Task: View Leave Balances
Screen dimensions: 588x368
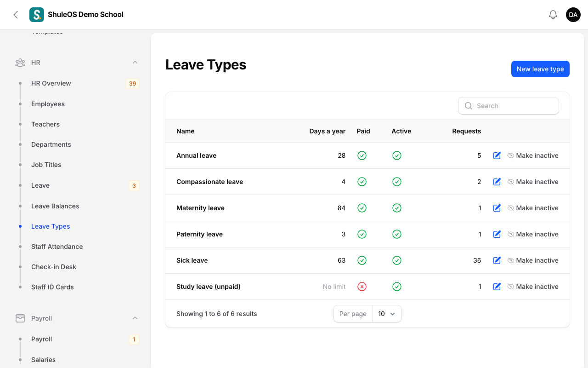Action: 77,206
